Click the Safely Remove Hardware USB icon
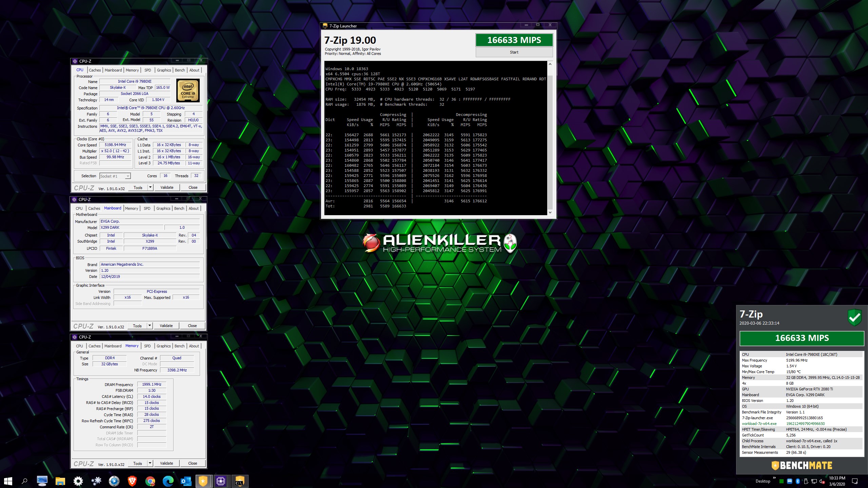The height and width of the screenshot is (488, 868). (x=806, y=481)
